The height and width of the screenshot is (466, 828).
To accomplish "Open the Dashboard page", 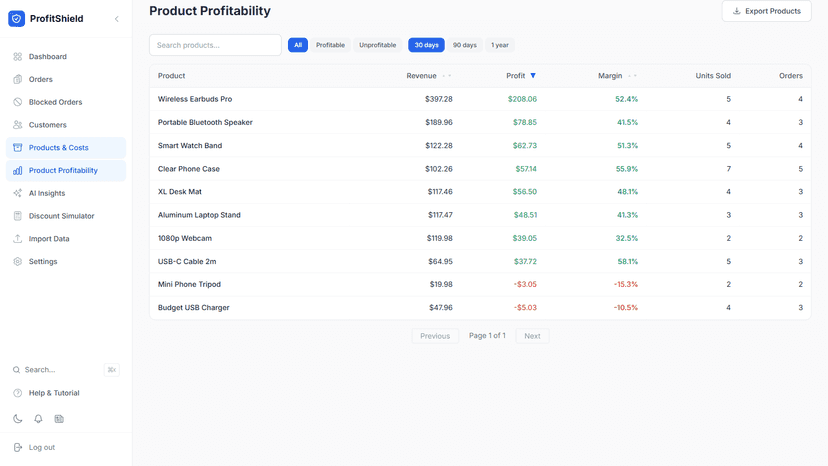I will pos(66,57).
